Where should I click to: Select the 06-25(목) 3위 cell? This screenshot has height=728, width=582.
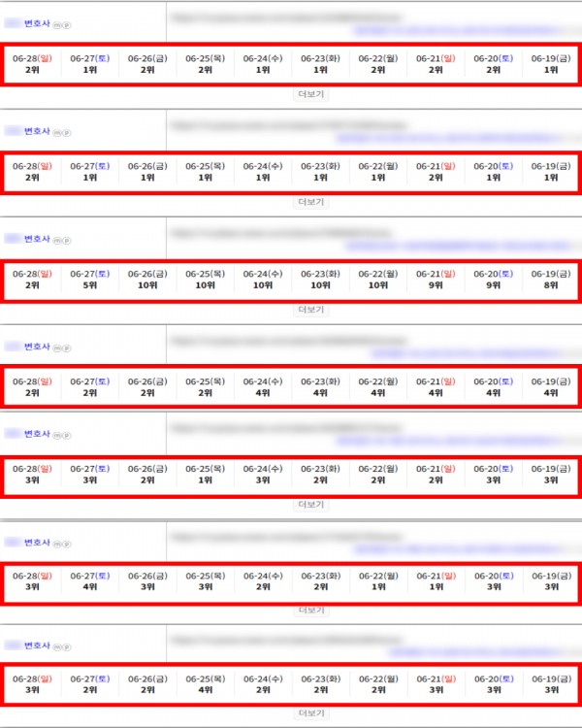tap(205, 581)
